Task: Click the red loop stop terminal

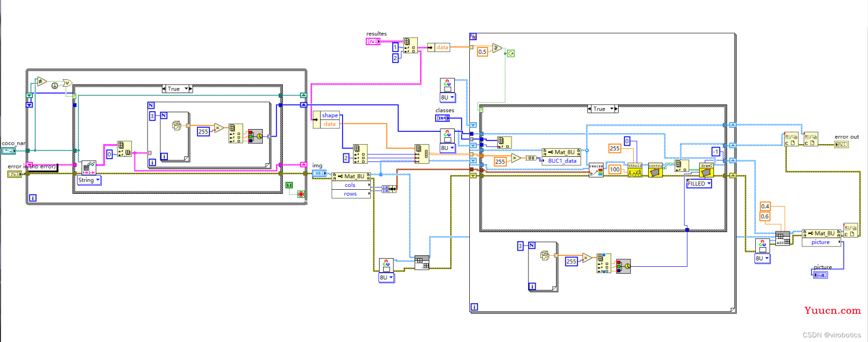Action: tap(300, 194)
